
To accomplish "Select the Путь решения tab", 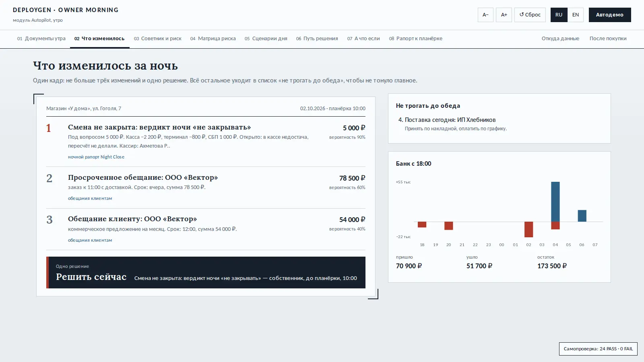I will point(317,39).
